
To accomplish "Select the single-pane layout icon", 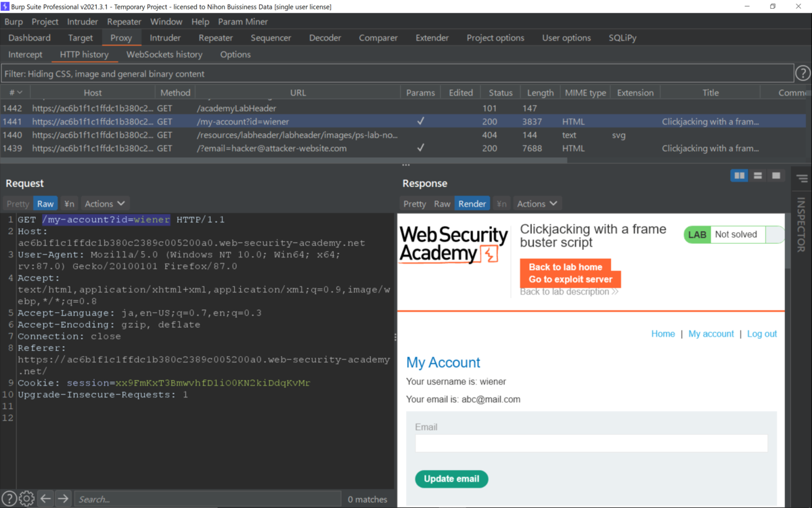I will click(x=775, y=175).
